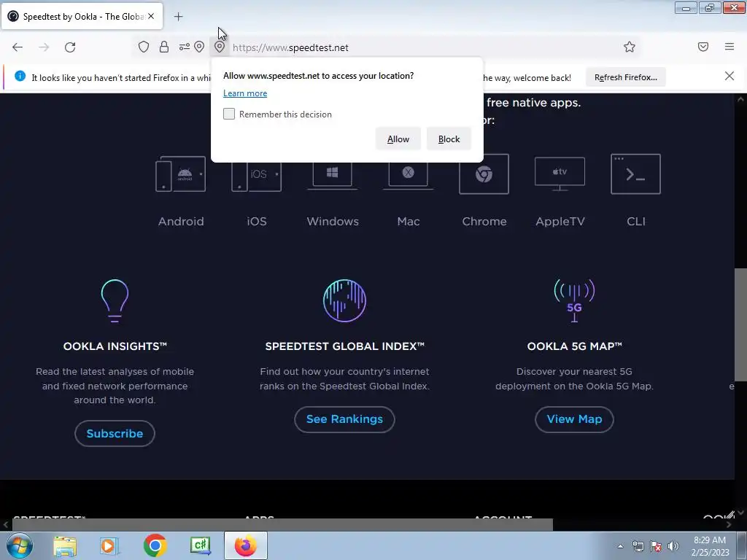The height and width of the screenshot is (560, 747).
Task: Click the Android label
Action: [181, 222]
